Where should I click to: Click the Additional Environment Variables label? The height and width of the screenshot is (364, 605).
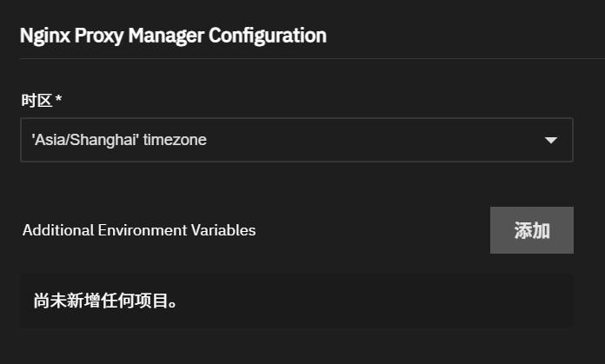[x=139, y=230]
